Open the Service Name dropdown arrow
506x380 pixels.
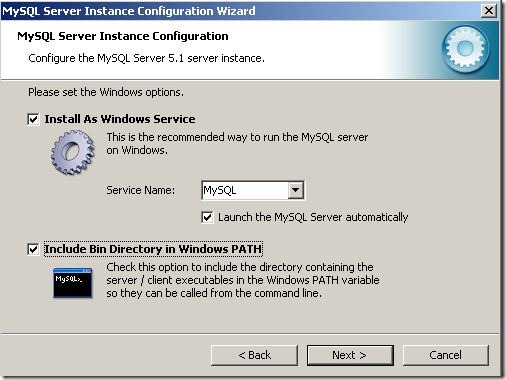[x=295, y=190]
